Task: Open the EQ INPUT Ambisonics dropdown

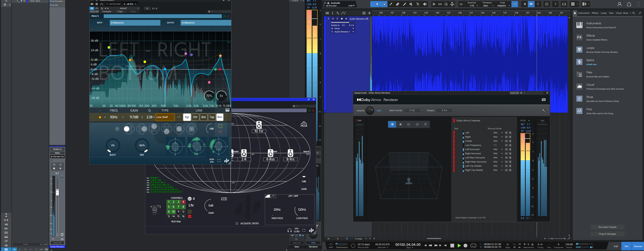Action: (x=135, y=23)
